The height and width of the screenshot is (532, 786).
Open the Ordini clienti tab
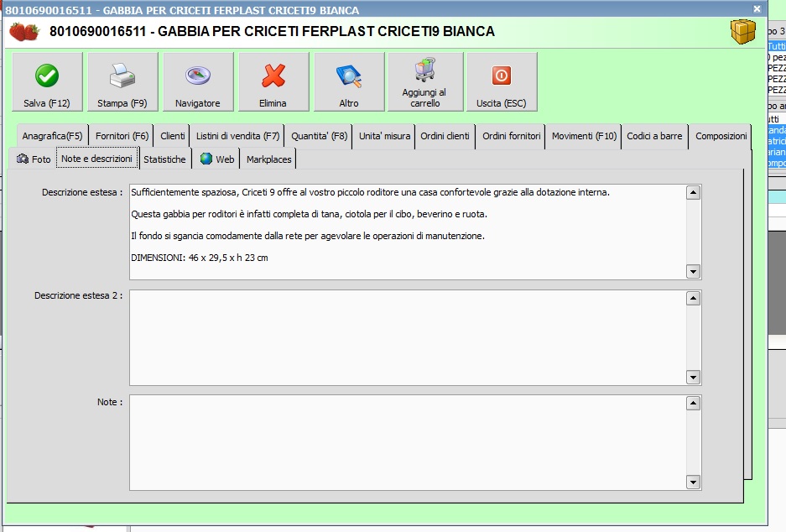pos(445,136)
